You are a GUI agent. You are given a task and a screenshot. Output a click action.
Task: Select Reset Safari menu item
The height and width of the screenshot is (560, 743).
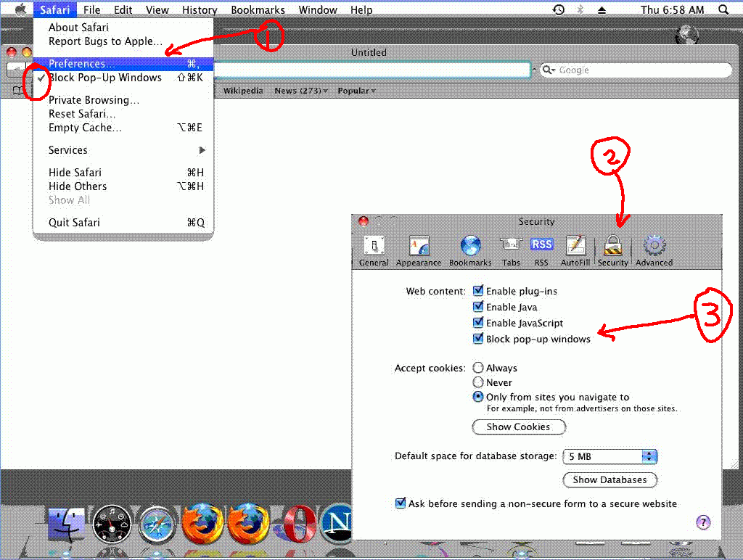123,114
